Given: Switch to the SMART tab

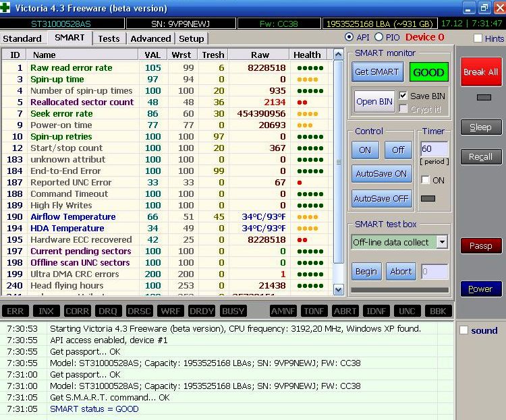Looking at the screenshot, I should (x=69, y=38).
